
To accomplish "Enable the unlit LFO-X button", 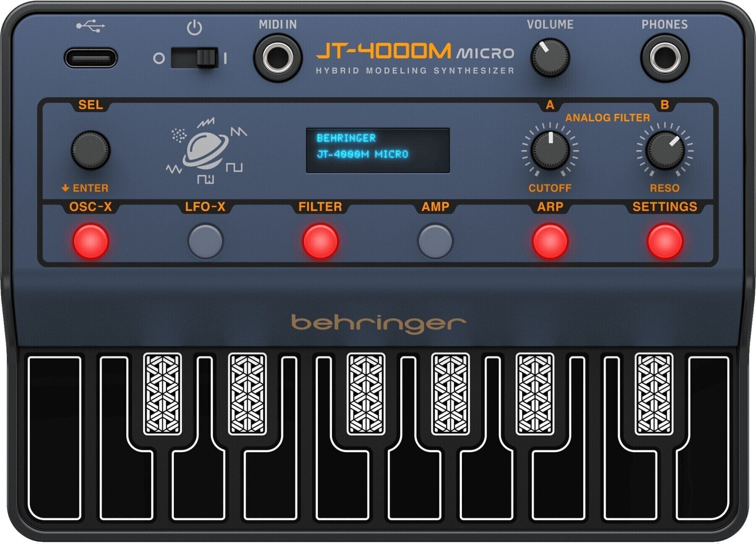I will click(x=205, y=241).
